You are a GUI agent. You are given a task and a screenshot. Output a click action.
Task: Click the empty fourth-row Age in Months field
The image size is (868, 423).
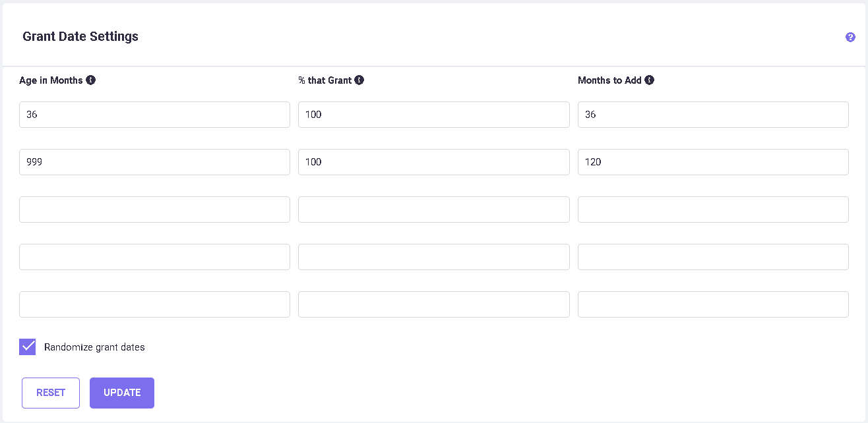point(154,257)
